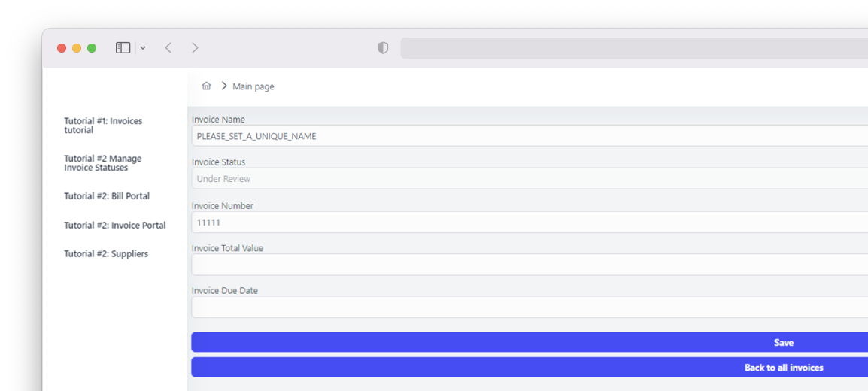Open Tutorial #2 Manage Invoice Statuses

point(102,163)
